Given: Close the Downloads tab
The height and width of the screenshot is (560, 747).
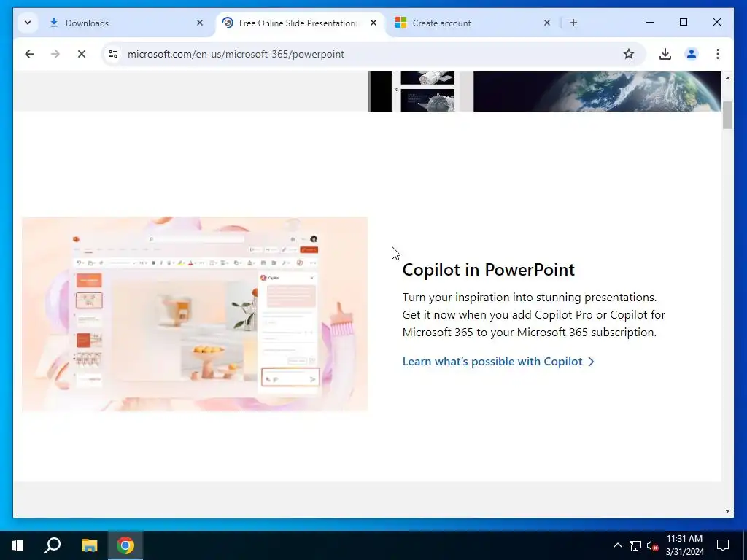Looking at the screenshot, I should [200, 23].
